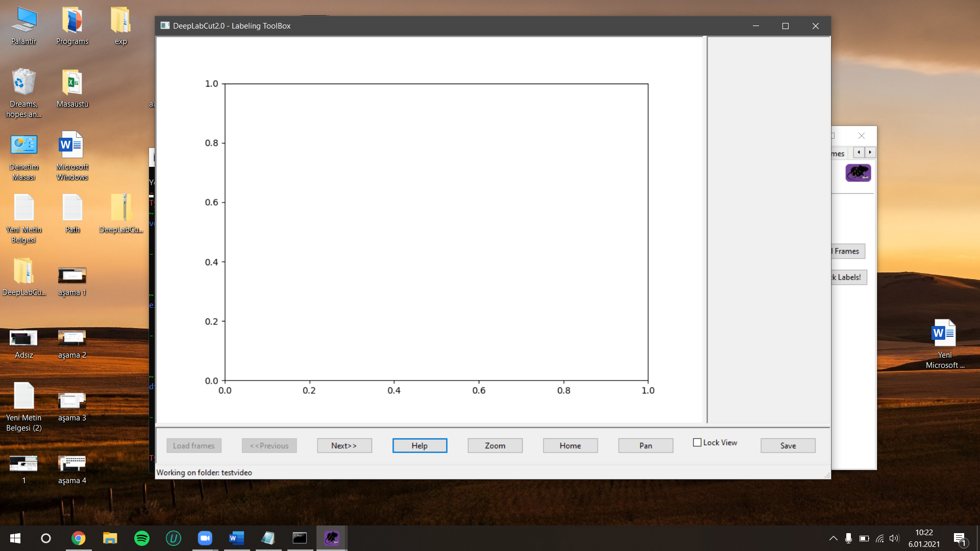Click the Wi-Fi icon in the system tray
The image size is (980, 551).
tap(879, 538)
